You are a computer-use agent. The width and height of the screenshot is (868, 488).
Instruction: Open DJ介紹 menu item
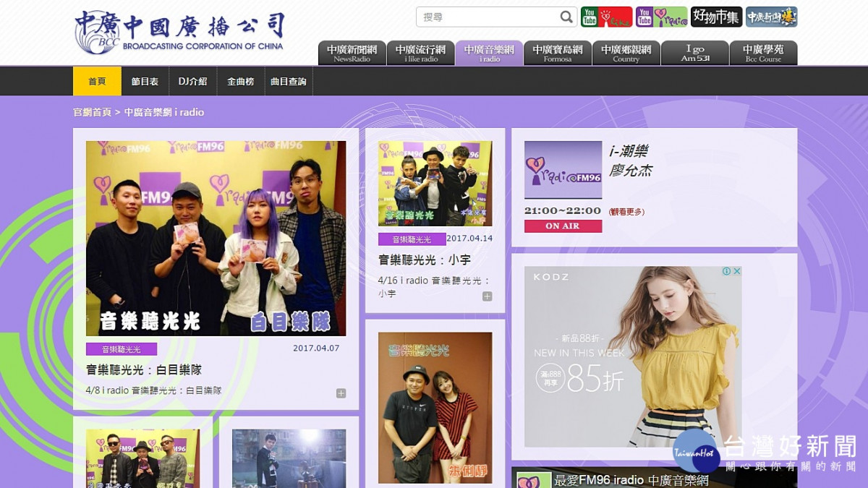tap(192, 81)
